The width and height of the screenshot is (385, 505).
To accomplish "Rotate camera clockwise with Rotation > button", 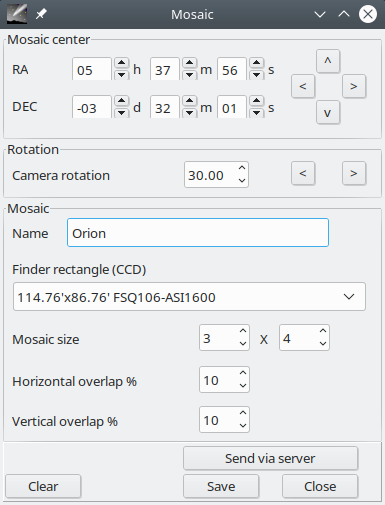I will (x=354, y=173).
